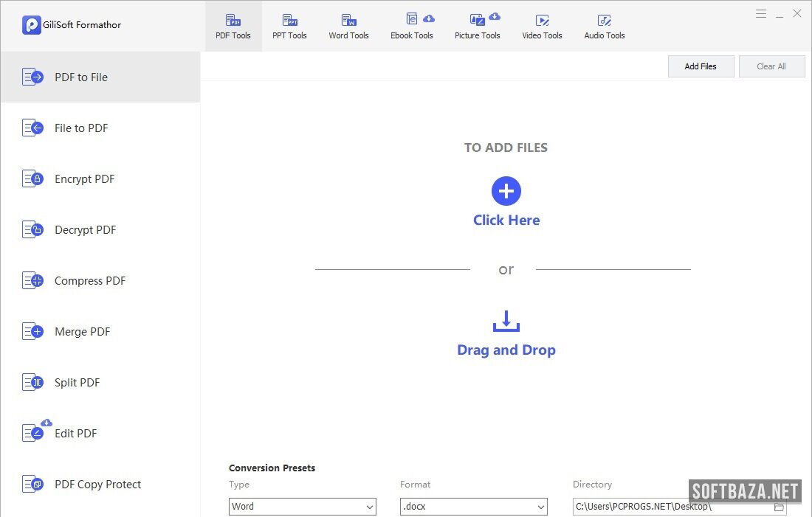Select Split PDF text
The height and width of the screenshot is (517, 812).
[x=78, y=383]
